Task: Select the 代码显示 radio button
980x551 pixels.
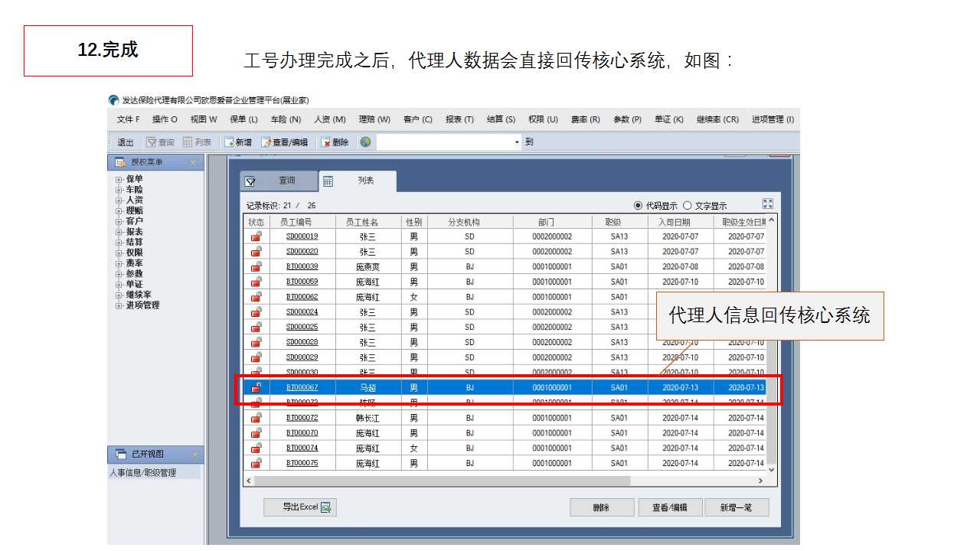Action: 639,205
